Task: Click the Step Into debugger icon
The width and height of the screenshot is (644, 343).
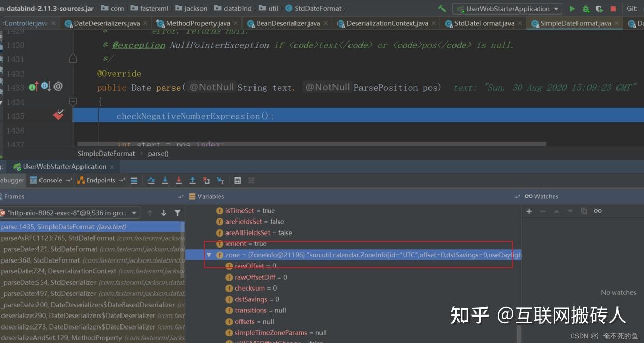Action: tap(165, 180)
